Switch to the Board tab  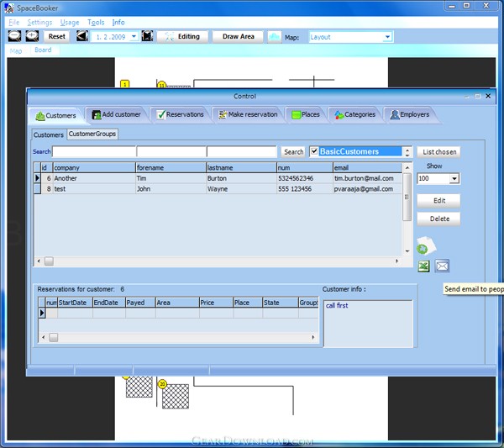(x=43, y=50)
